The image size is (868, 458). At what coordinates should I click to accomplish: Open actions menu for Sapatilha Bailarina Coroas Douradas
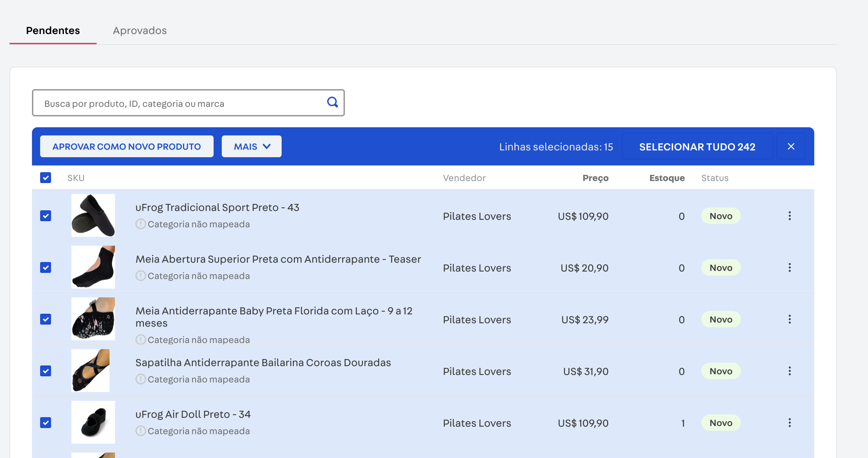[x=790, y=371]
